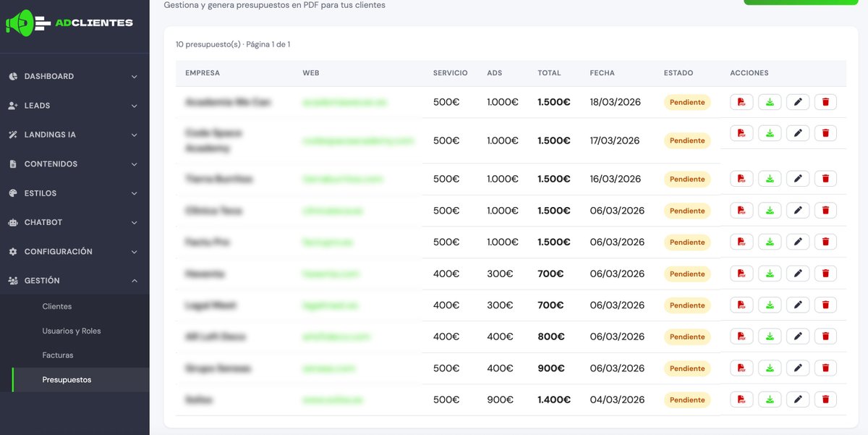Collapse the Gestión menu chevron

(x=134, y=281)
